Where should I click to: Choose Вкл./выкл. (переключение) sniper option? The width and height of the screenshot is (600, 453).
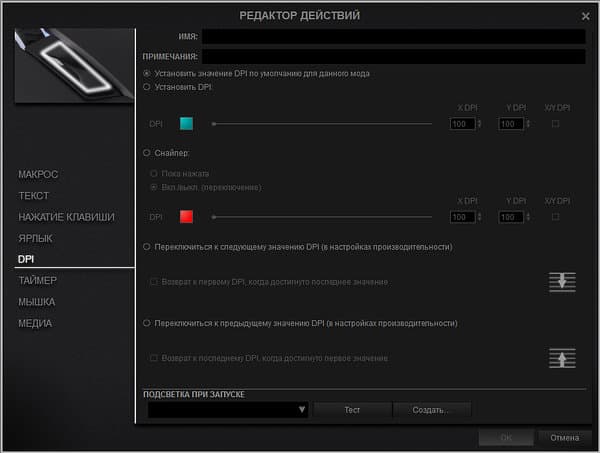(x=153, y=187)
